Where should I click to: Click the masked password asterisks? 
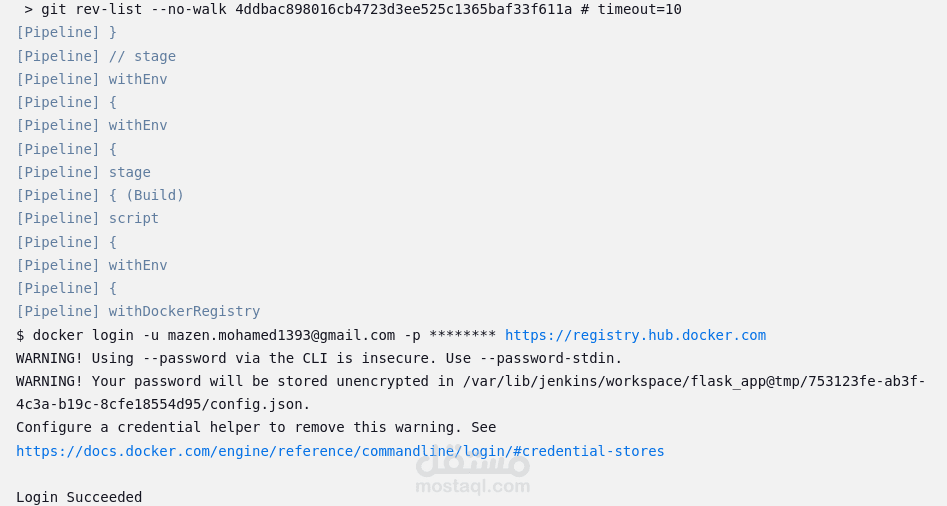(463, 335)
